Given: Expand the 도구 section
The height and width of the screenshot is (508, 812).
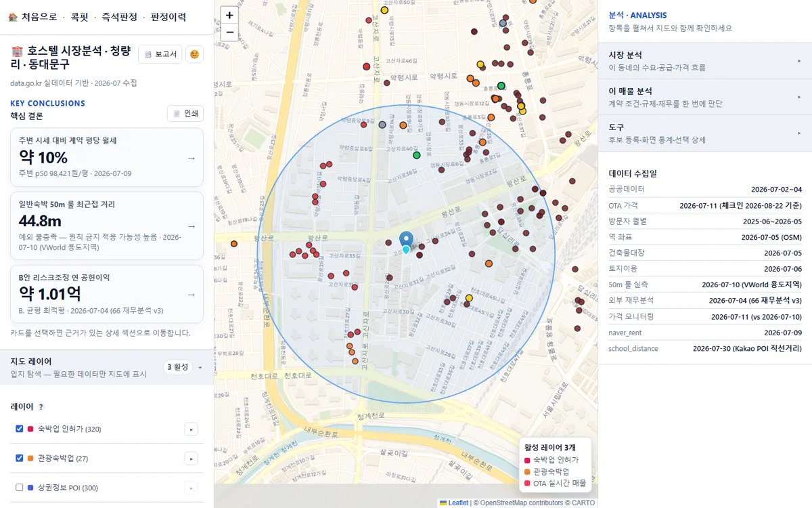Looking at the screenshot, I should click(x=705, y=133).
